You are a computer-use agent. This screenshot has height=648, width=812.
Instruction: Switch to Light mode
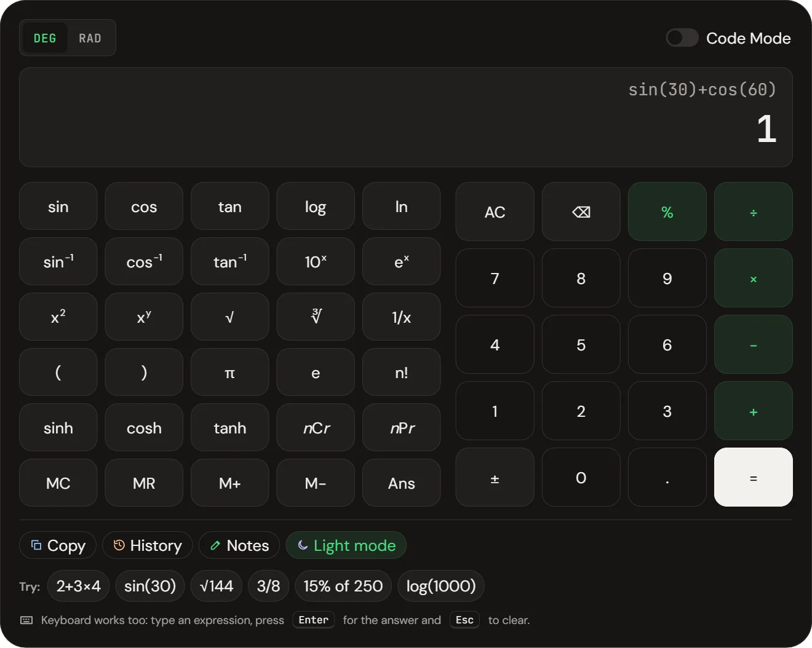coord(346,545)
